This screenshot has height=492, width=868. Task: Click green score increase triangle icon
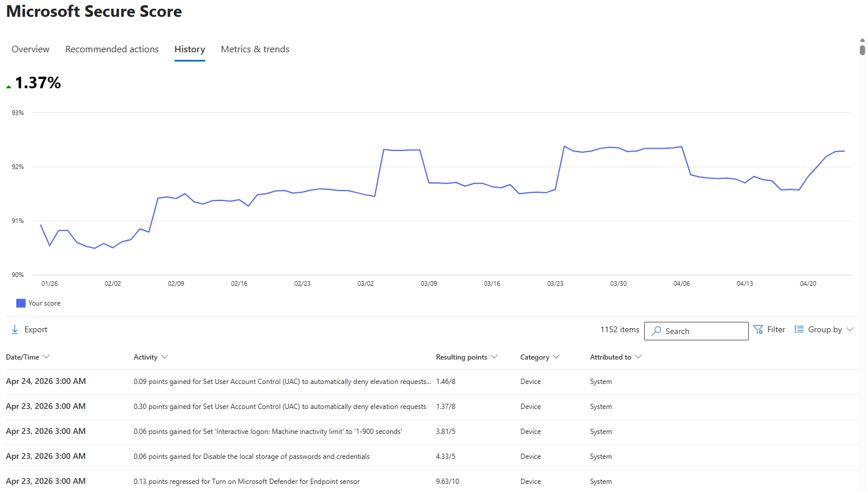coord(9,87)
